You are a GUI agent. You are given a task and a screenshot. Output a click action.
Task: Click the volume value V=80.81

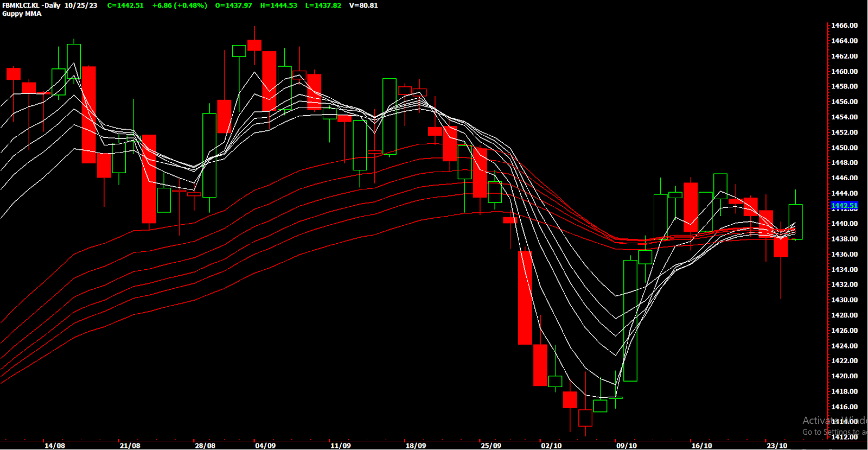click(363, 5)
